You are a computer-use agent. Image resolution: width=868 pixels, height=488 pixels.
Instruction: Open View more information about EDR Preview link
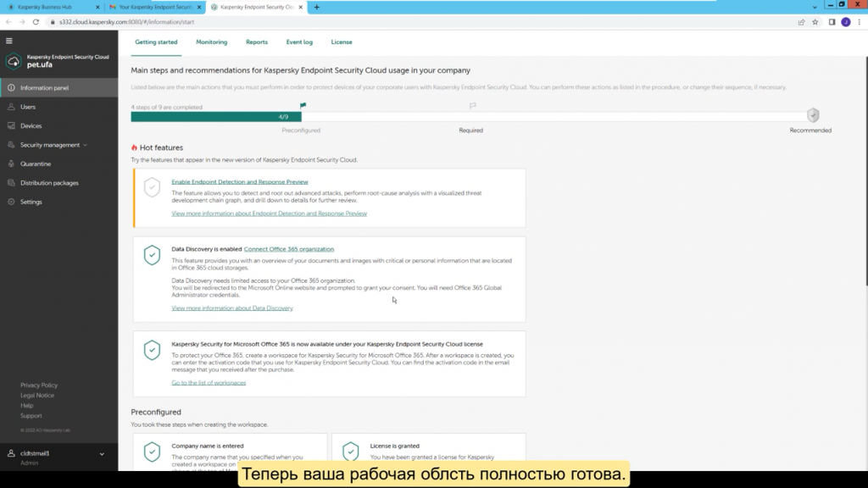269,213
